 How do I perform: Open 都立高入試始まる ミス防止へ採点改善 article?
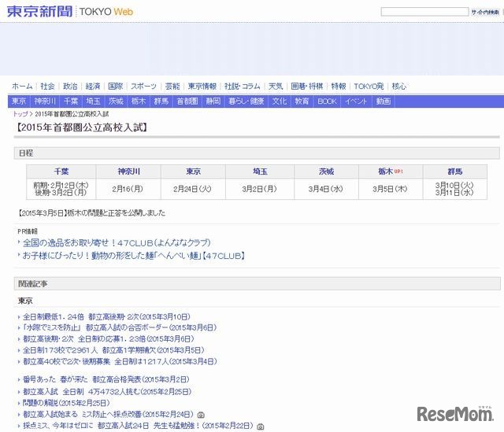pos(109,415)
